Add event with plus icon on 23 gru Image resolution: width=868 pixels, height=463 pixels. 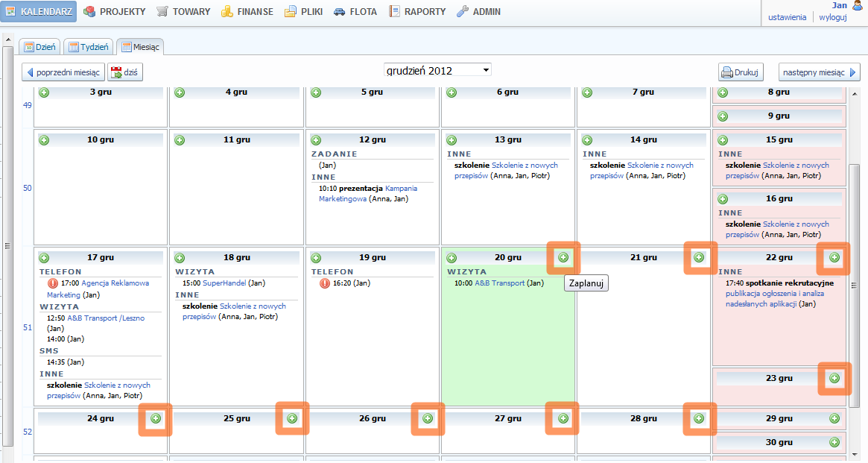pos(834,378)
